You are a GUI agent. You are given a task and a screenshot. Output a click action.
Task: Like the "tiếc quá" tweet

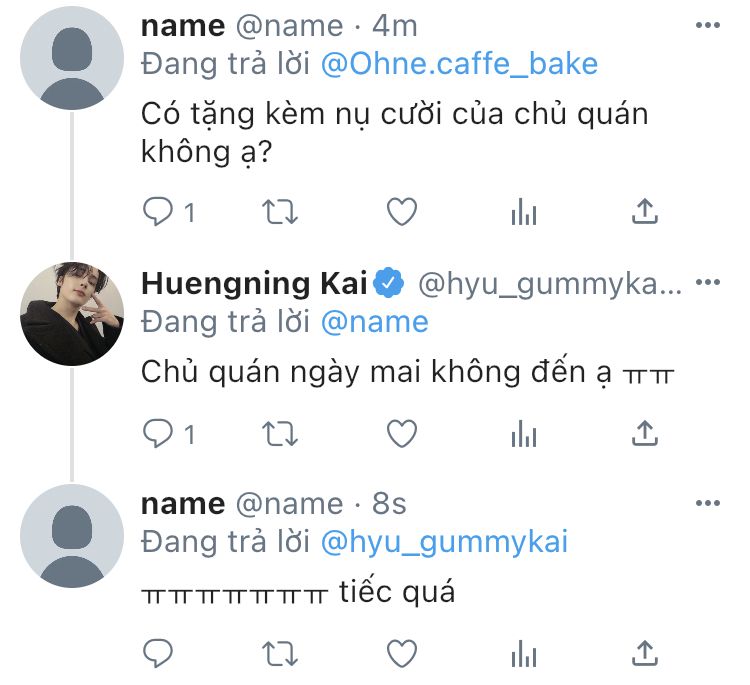pos(401,653)
